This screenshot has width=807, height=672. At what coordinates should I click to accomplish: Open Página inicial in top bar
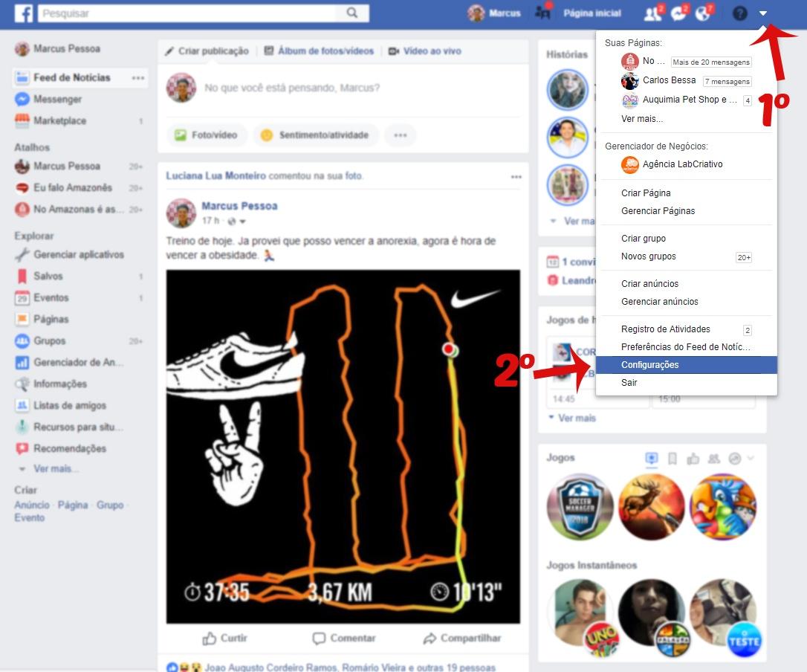coord(592,13)
